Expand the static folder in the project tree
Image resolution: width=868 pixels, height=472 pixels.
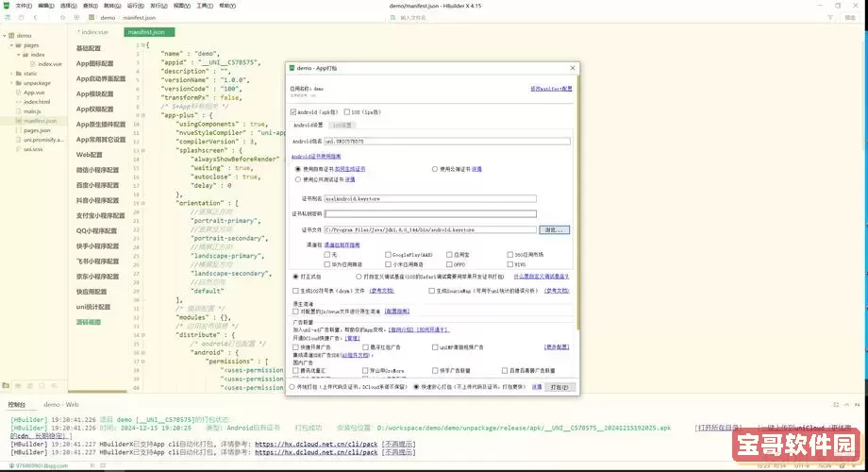pos(11,74)
